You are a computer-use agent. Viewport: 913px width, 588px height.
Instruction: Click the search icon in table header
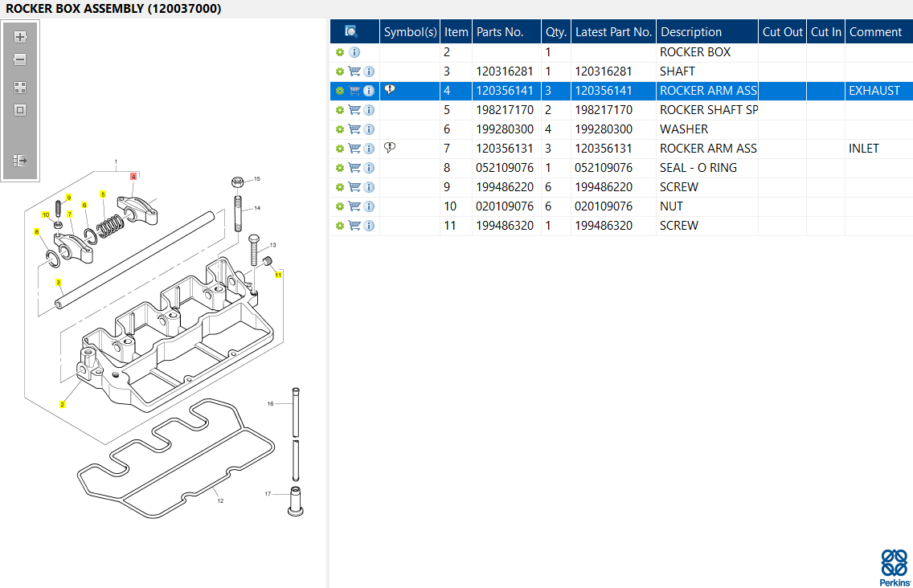tap(351, 31)
